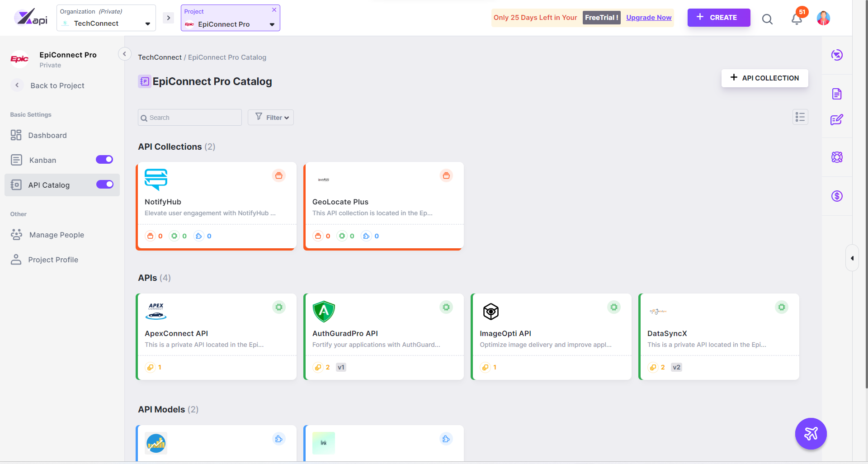Viewport: 868px width, 464px height.
Task: Click the TechConnect breadcrumb link
Action: [160, 57]
